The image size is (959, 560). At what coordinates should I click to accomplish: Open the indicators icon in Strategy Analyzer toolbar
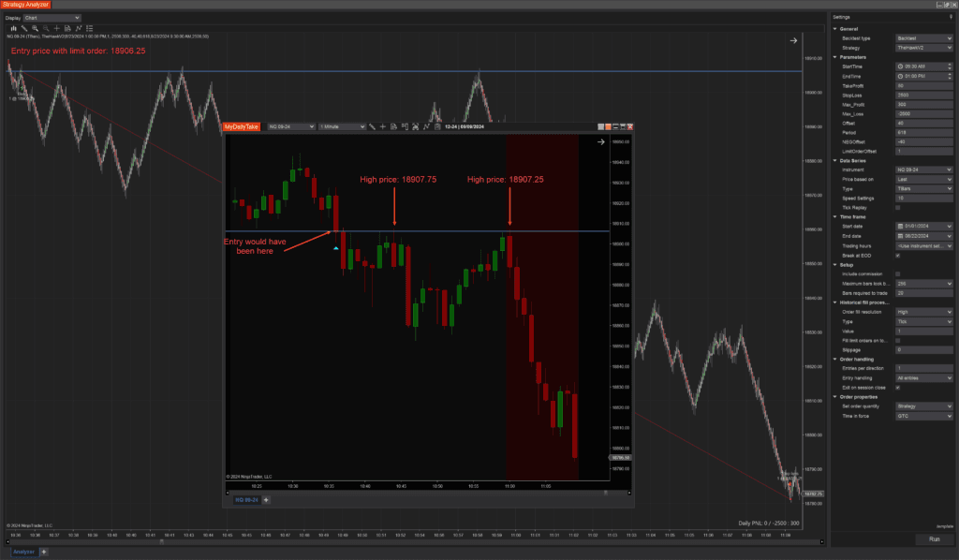click(x=79, y=28)
